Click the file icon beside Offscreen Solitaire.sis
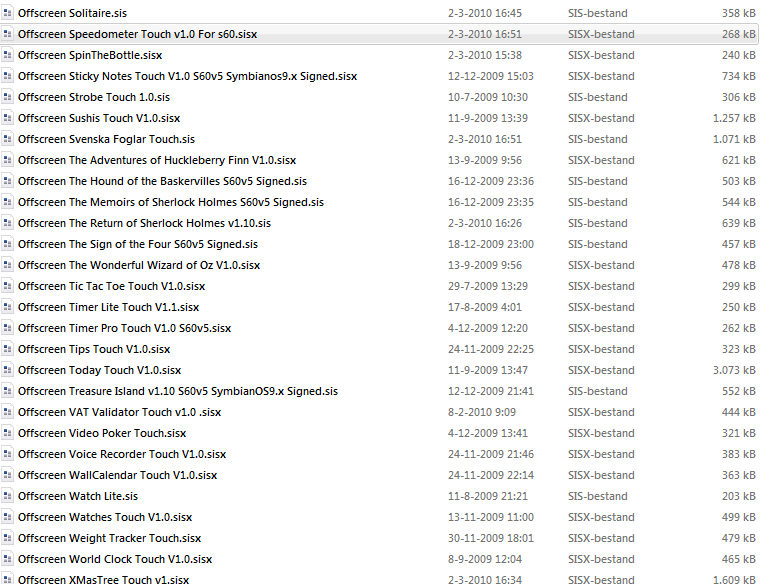 [7, 13]
